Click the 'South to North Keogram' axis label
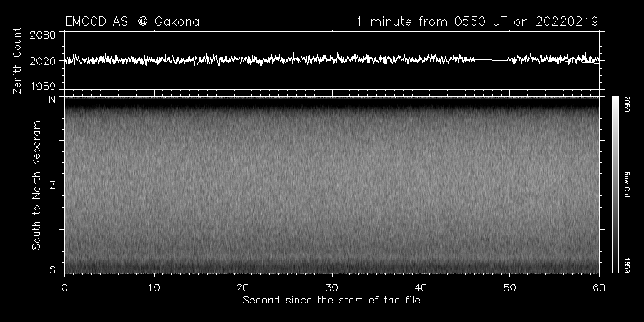644x322 pixels. [x=36, y=185]
